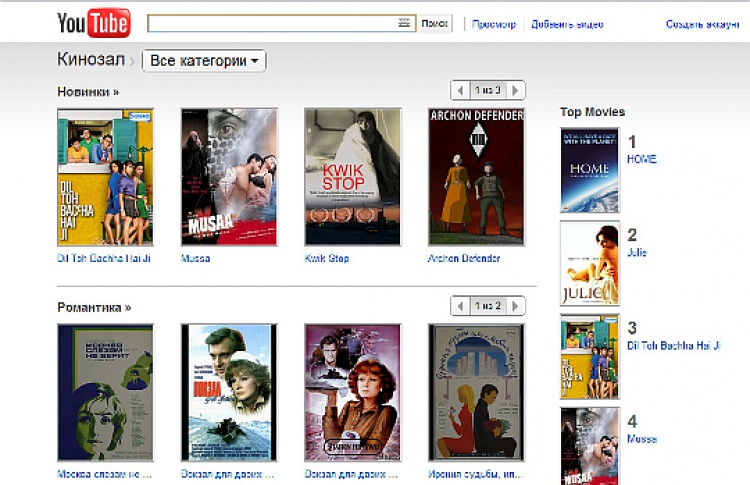Click Dil Toh Baccha Hai Ji title under Новинки
The height and width of the screenshot is (485, 750).
pyautogui.click(x=104, y=258)
